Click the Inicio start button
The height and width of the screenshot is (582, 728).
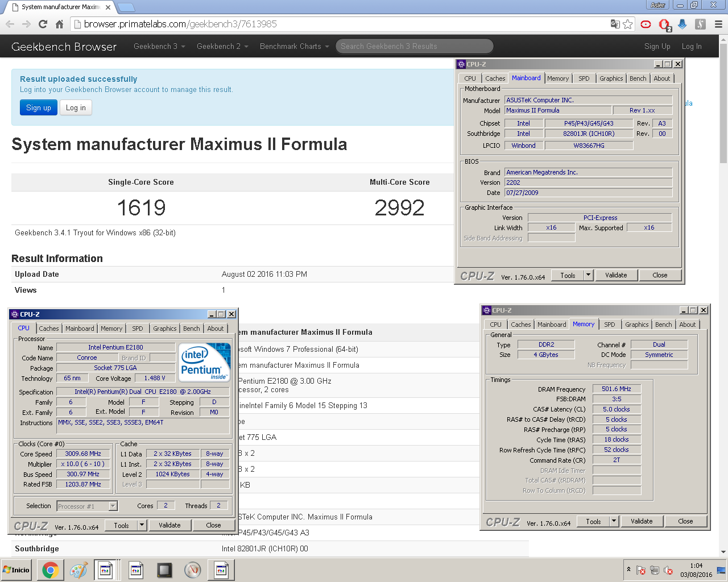pos(16,569)
